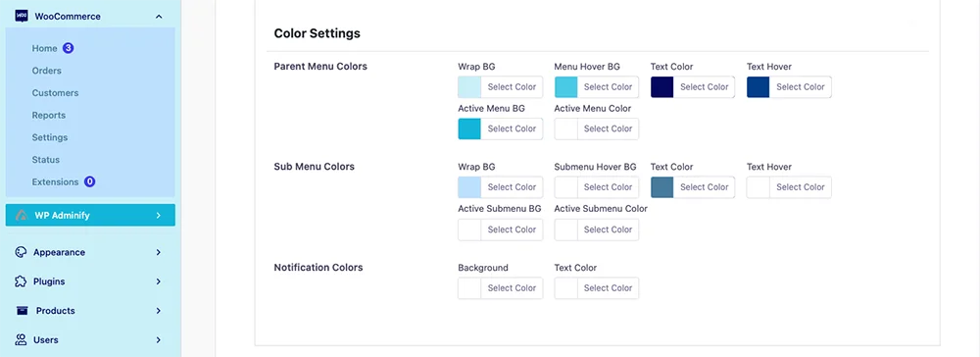Expand the WP Adminify menu arrow
Screen dimensions: 980x357
[x=159, y=215]
